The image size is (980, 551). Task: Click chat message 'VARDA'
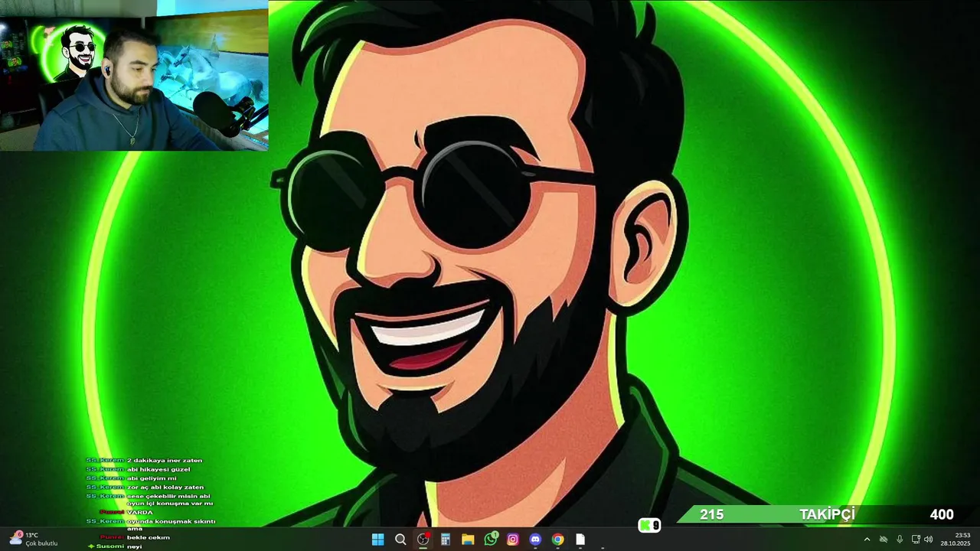140,513
